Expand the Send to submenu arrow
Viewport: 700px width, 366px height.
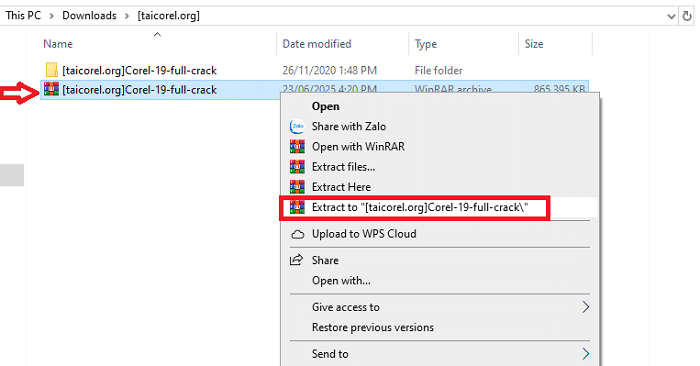point(585,354)
